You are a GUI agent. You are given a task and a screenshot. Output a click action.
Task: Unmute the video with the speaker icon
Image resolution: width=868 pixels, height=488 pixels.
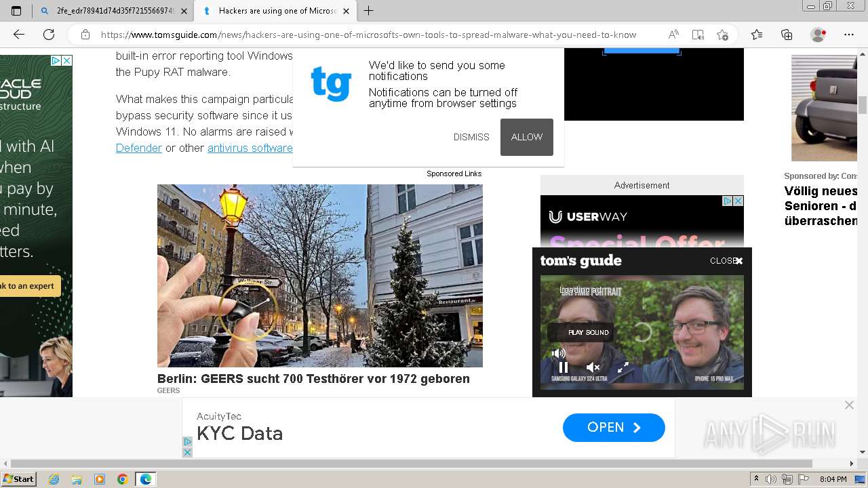(593, 368)
